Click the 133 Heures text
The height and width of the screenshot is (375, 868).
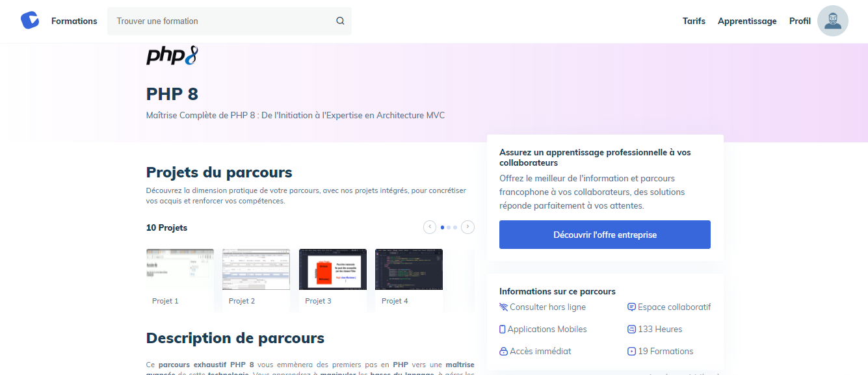[660, 330]
